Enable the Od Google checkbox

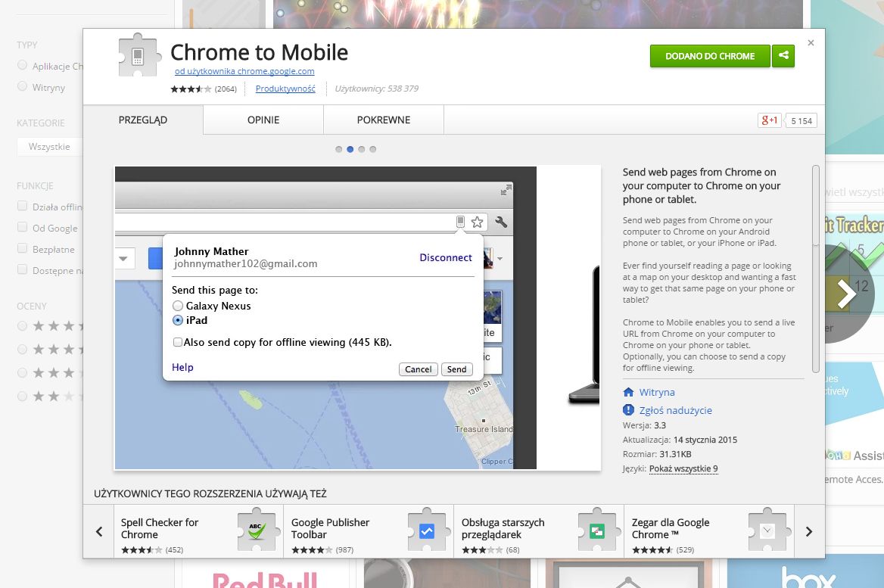(23, 227)
